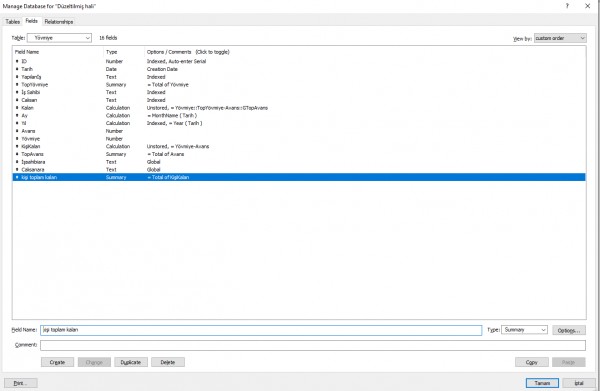Click the Date type of the Tarih row
600x391 pixels.
pos(111,69)
